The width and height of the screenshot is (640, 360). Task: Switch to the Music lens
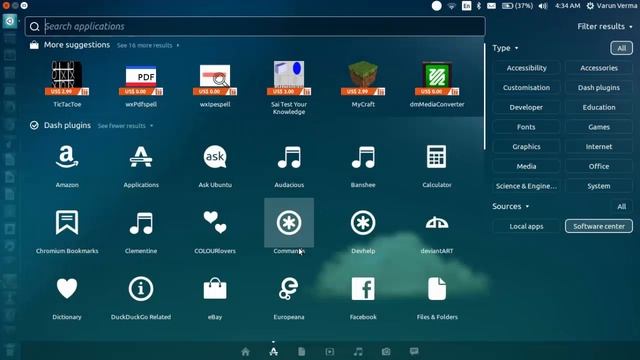point(358,351)
